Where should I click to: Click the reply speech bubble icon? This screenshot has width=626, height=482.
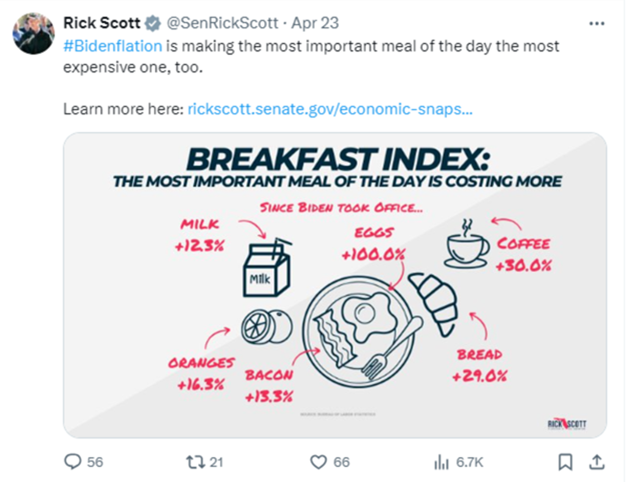pos(73,462)
